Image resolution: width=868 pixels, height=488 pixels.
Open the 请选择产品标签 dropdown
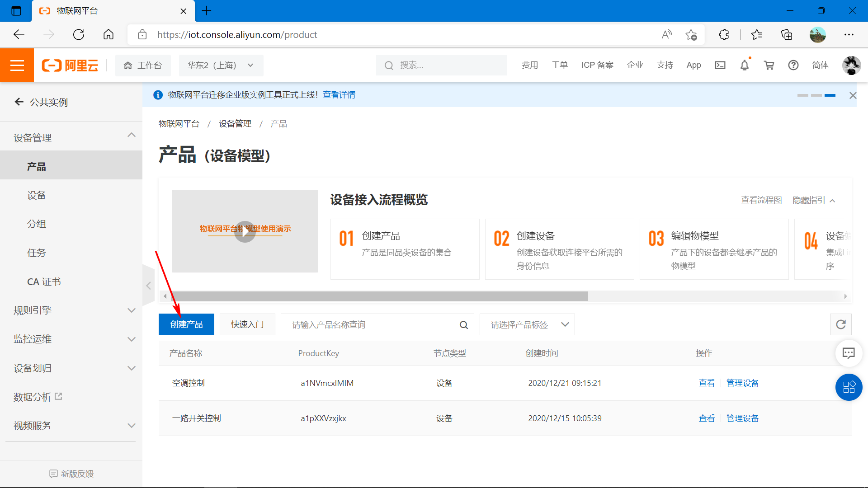527,325
